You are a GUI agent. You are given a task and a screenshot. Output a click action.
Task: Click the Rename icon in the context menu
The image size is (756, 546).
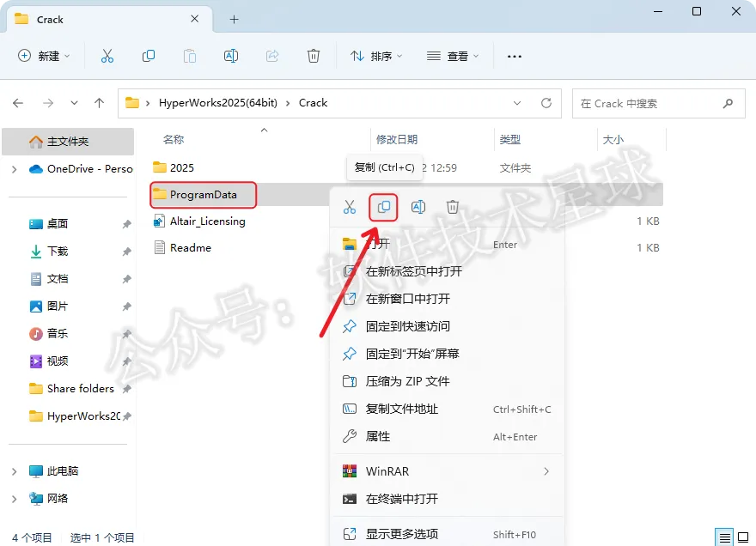tap(418, 207)
